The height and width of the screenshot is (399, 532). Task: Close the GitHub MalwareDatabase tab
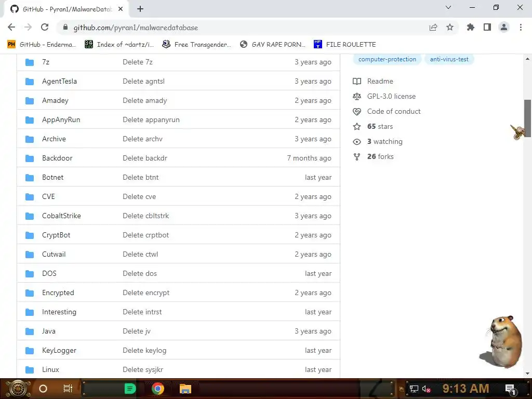[120, 9]
